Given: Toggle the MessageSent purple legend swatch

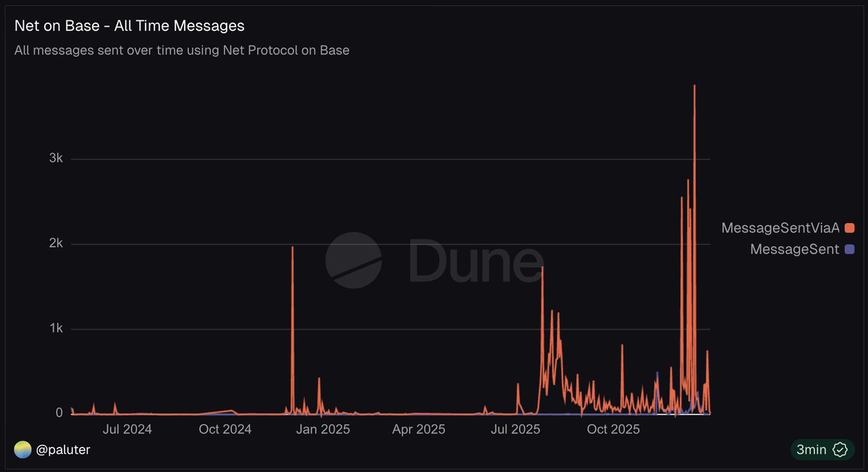Looking at the screenshot, I should 850,249.
